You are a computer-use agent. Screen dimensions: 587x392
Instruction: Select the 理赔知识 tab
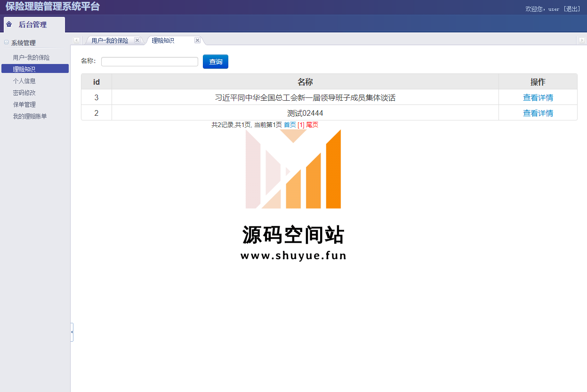tap(163, 41)
